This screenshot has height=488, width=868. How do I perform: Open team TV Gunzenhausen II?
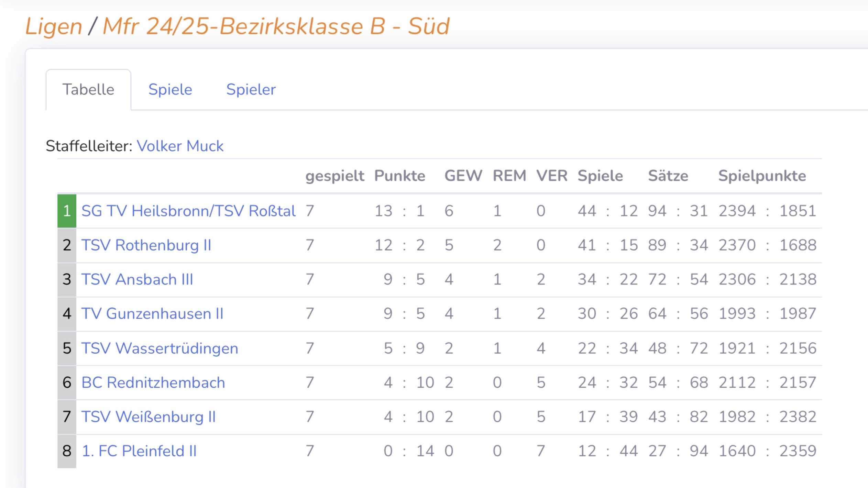pos(152,313)
